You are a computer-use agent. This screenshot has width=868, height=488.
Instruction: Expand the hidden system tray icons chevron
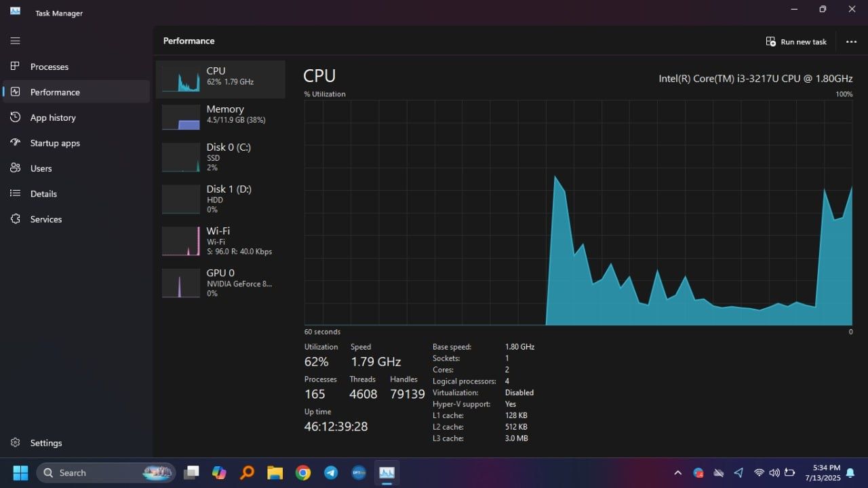(x=677, y=473)
